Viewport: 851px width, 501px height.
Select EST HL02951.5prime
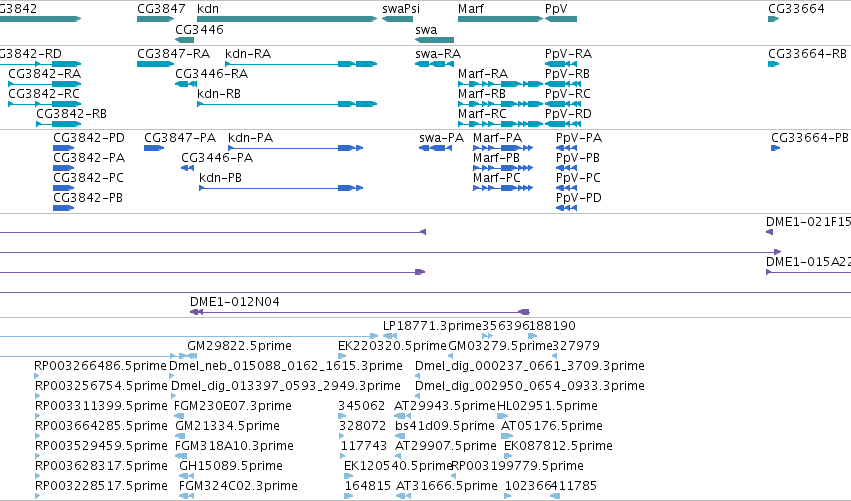coord(548,406)
